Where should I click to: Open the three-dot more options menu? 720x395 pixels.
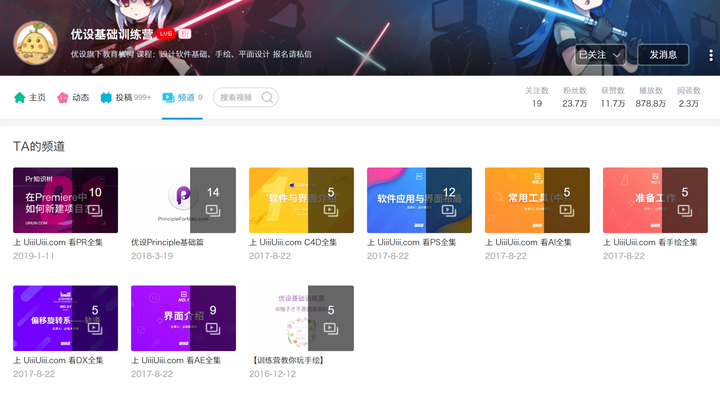(x=711, y=55)
